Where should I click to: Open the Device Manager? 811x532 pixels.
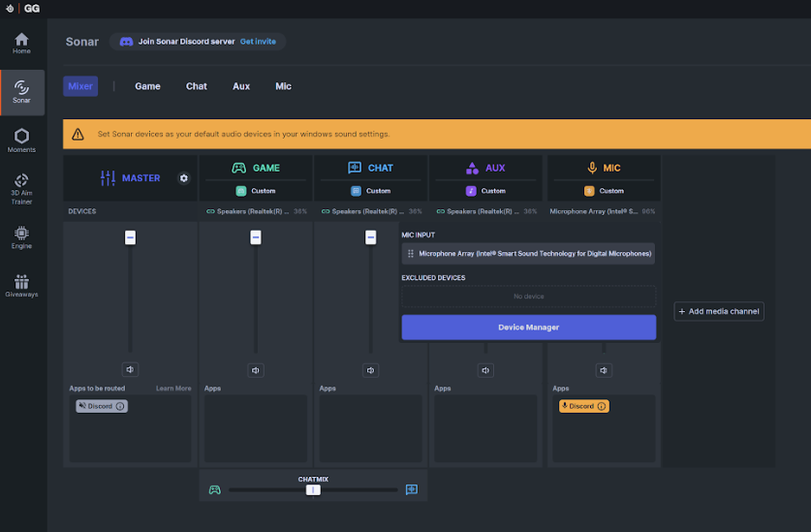pyautogui.click(x=529, y=328)
